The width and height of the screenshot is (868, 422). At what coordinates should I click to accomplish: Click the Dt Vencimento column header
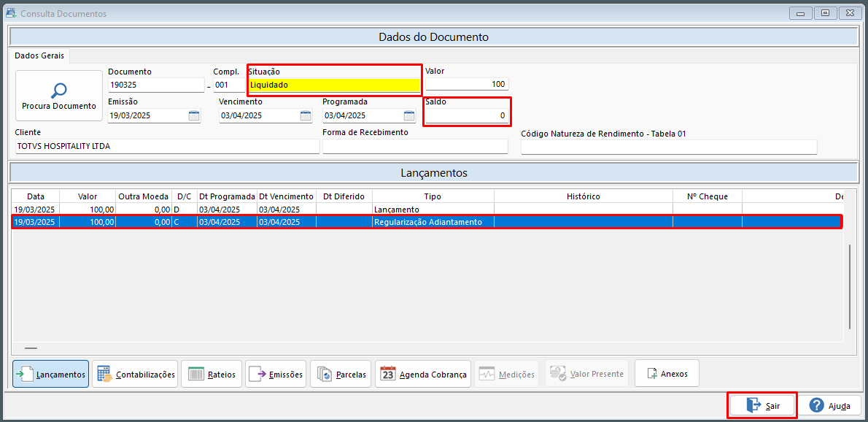click(x=287, y=196)
